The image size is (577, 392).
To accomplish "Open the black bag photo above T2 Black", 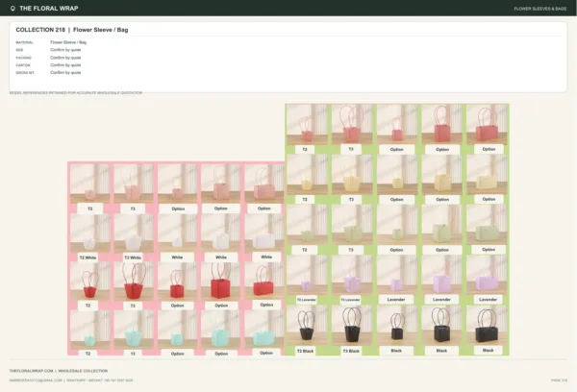I will tap(307, 326).
